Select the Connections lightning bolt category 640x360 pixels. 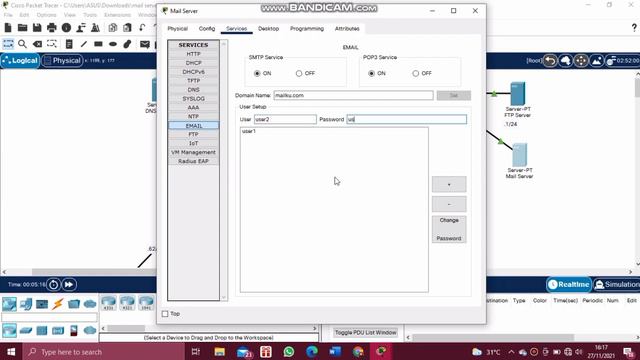tap(58, 304)
